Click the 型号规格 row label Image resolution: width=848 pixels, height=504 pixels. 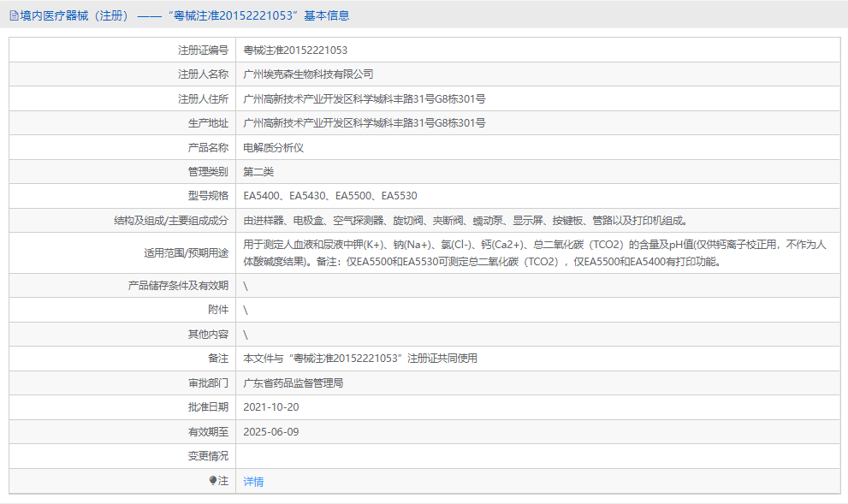(x=203, y=195)
